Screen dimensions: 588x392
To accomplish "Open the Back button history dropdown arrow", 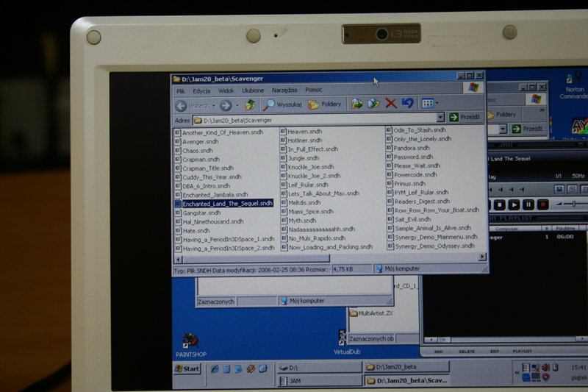I will point(213,105).
